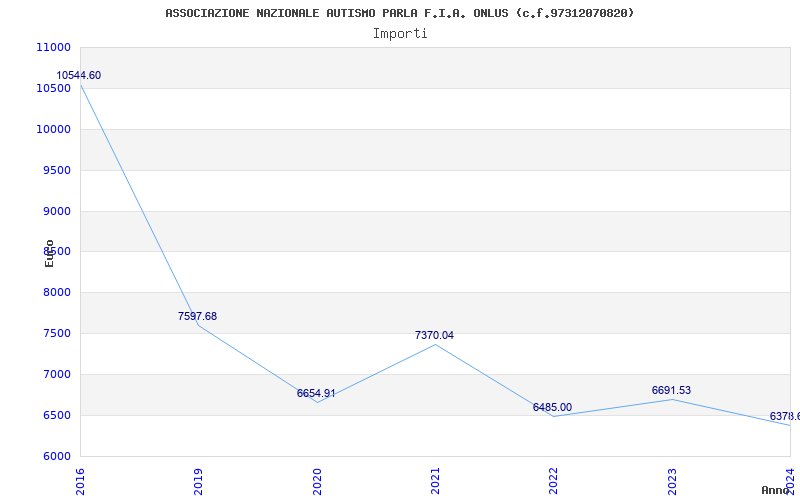Click the 2016 x-axis year label
Image resolution: width=800 pixels, height=500 pixels.
80,482
